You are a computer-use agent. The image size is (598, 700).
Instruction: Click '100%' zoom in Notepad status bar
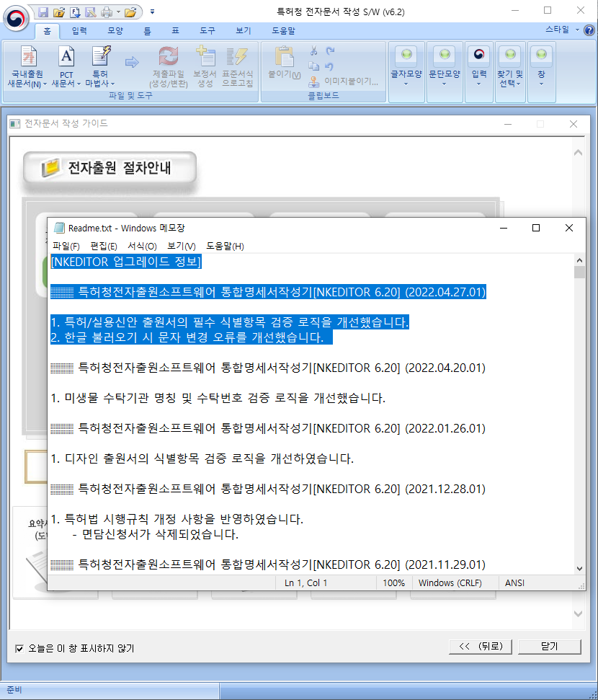click(393, 583)
